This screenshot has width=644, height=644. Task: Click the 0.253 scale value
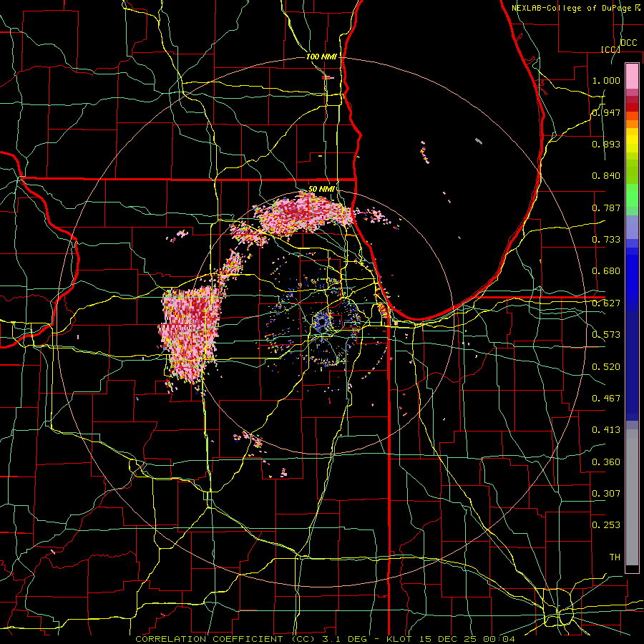click(x=606, y=525)
